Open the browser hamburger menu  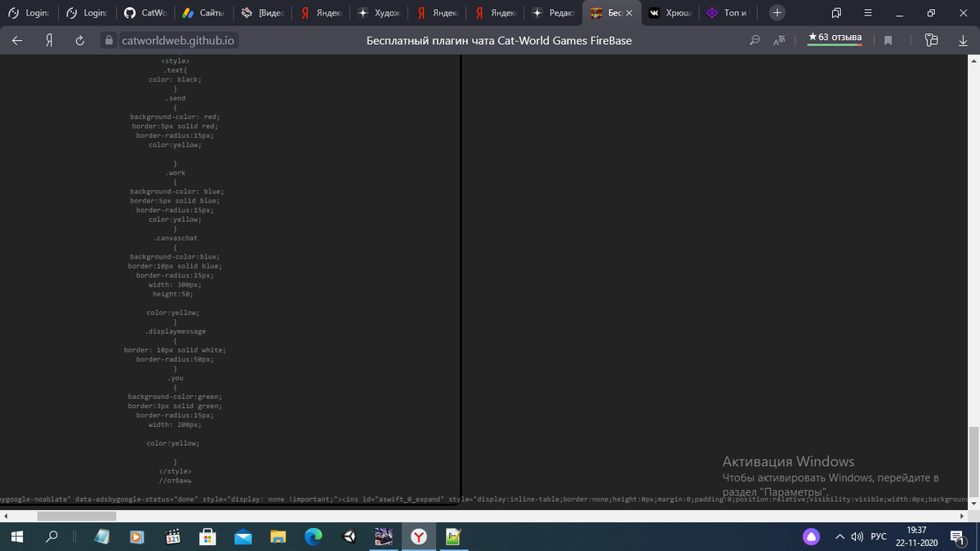pyautogui.click(x=867, y=13)
